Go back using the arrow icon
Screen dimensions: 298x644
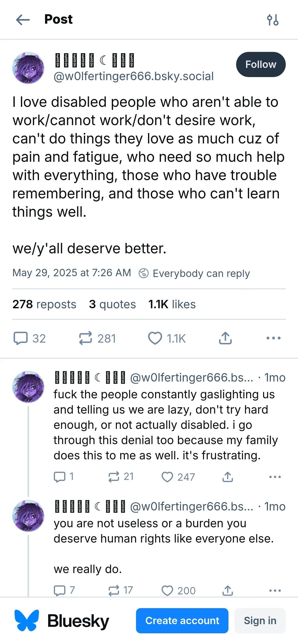coord(23,20)
